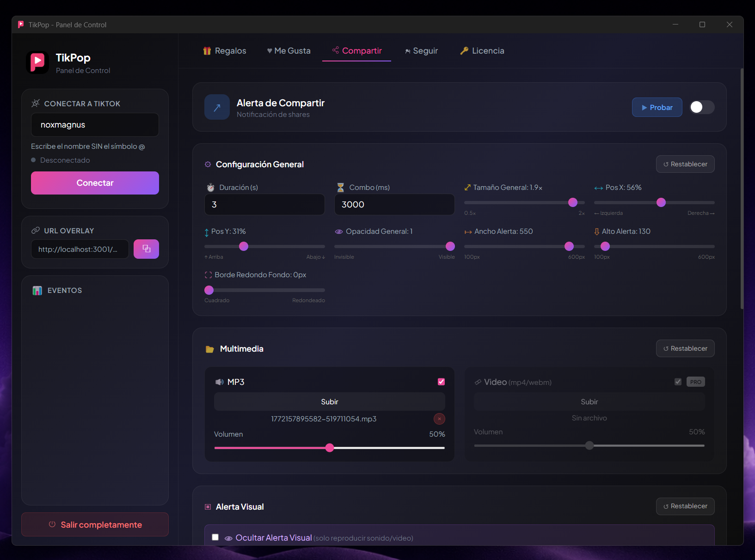Image resolution: width=755 pixels, height=560 pixels.
Task: Open the Licencia tab
Action: point(482,51)
